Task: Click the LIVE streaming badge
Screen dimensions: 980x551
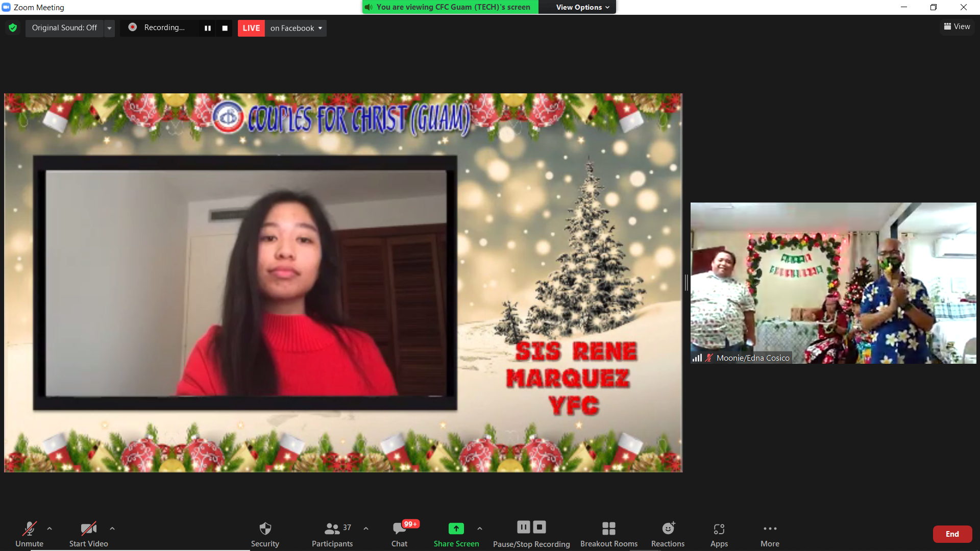Action: click(x=251, y=28)
